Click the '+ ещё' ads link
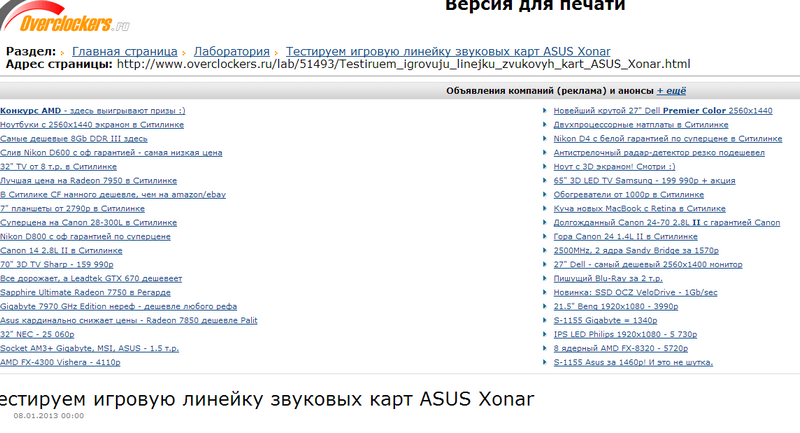 pyautogui.click(x=671, y=91)
